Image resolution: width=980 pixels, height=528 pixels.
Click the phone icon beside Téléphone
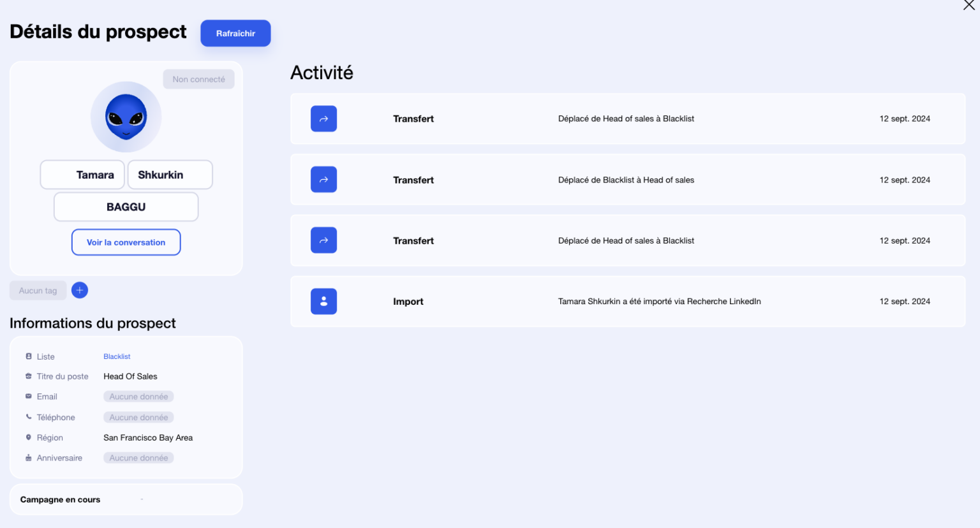[29, 417]
